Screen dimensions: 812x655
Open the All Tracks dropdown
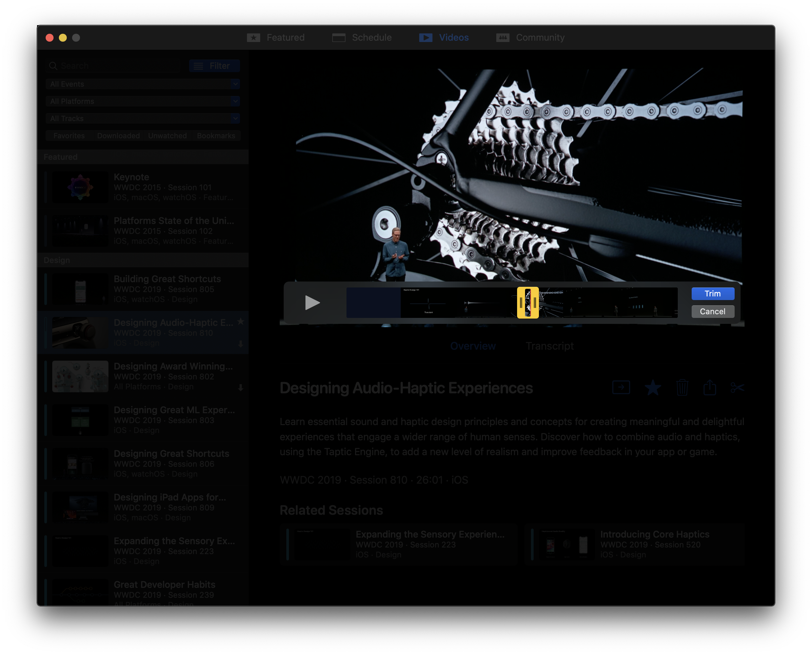pyautogui.click(x=142, y=118)
